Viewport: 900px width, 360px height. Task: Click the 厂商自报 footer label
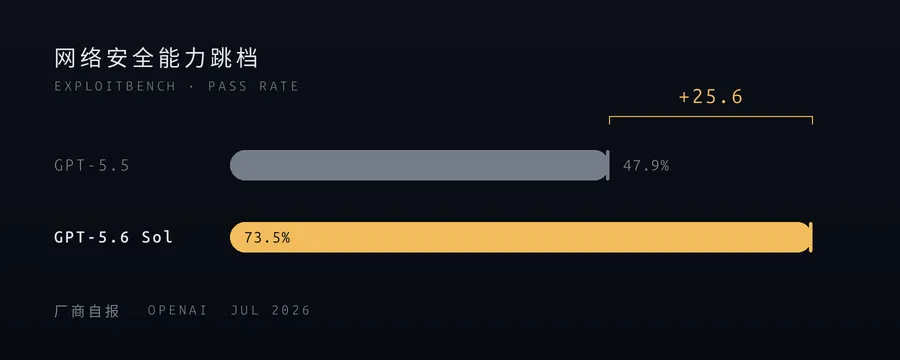(x=87, y=311)
